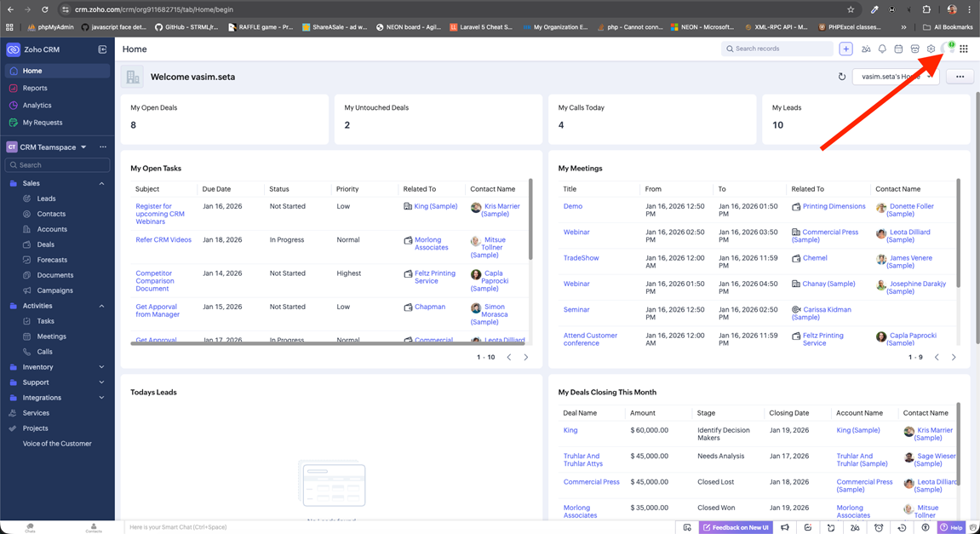
Task: Go to the Reports module
Action: click(x=35, y=88)
